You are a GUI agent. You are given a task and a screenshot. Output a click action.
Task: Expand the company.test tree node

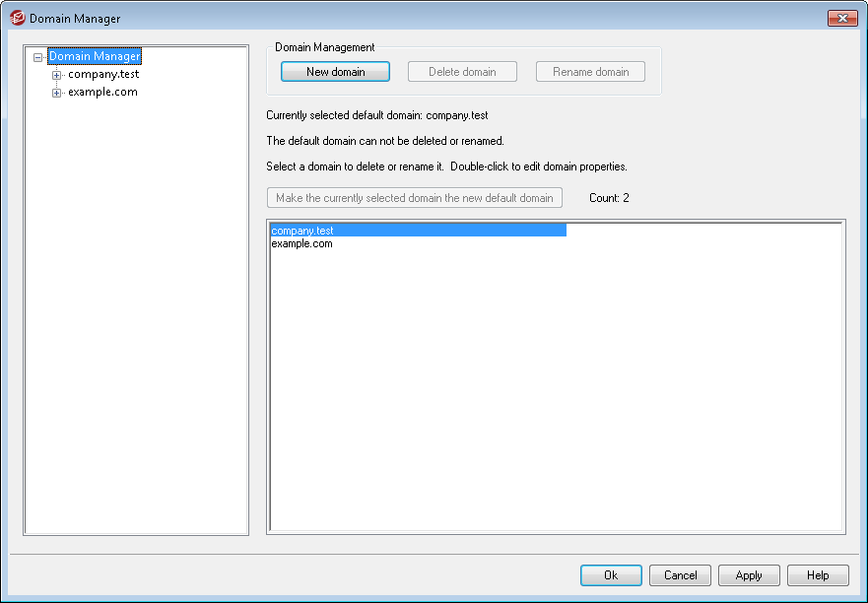[57, 75]
